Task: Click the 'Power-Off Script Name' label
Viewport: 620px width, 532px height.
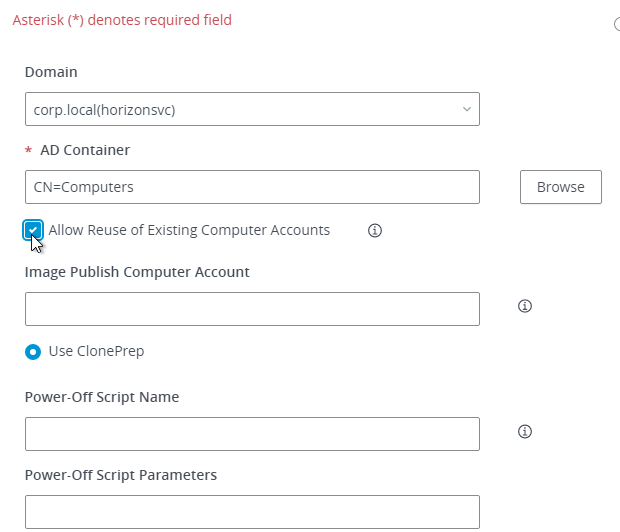Action: tap(102, 397)
